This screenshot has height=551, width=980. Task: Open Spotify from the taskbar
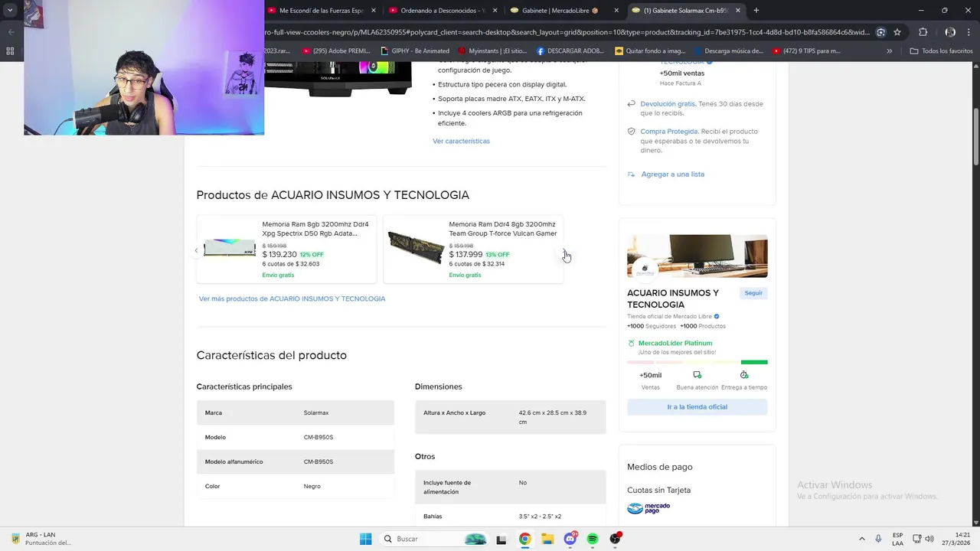point(593,539)
